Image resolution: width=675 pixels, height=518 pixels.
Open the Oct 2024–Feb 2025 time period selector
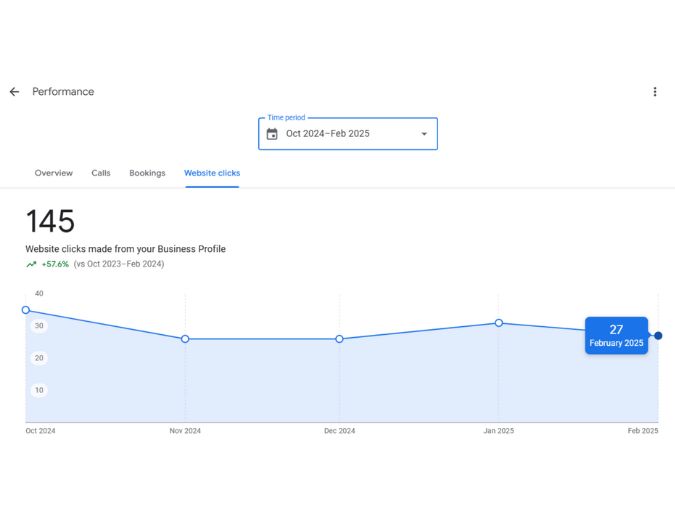tap(348, 134)
